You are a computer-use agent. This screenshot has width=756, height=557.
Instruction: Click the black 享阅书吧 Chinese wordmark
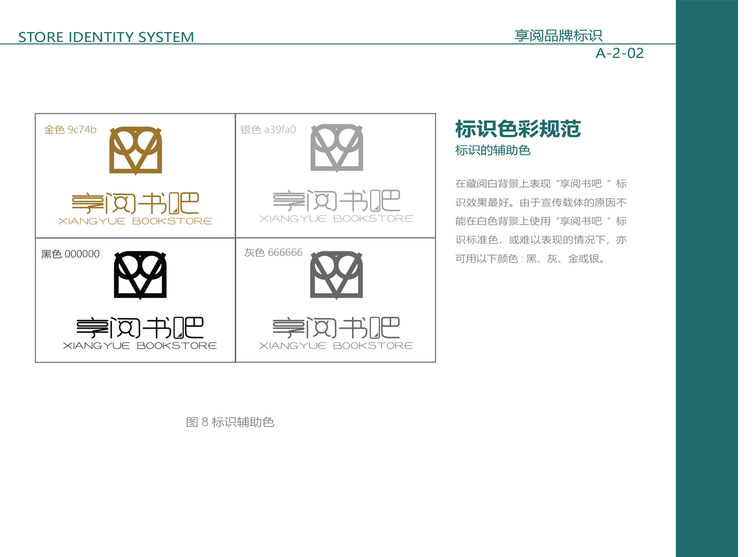coord(140,328)
